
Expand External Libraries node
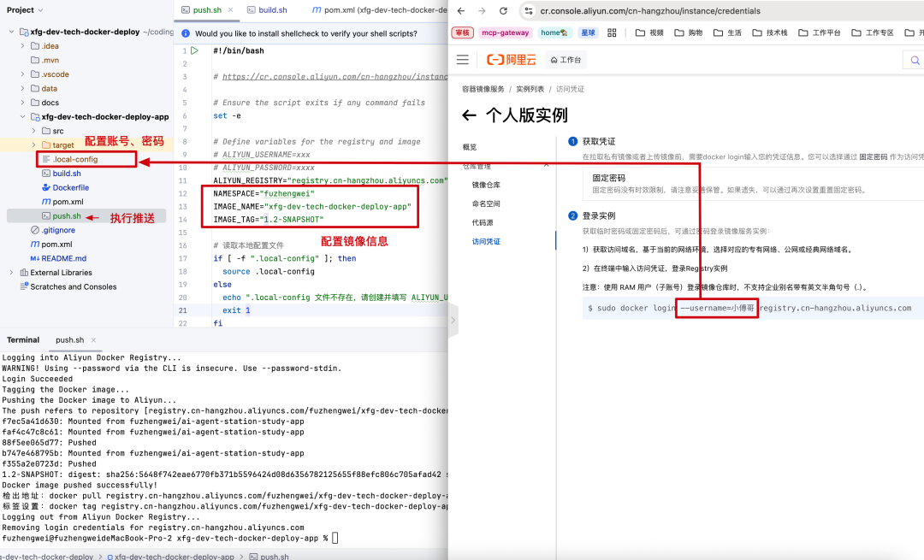[11, 273]
